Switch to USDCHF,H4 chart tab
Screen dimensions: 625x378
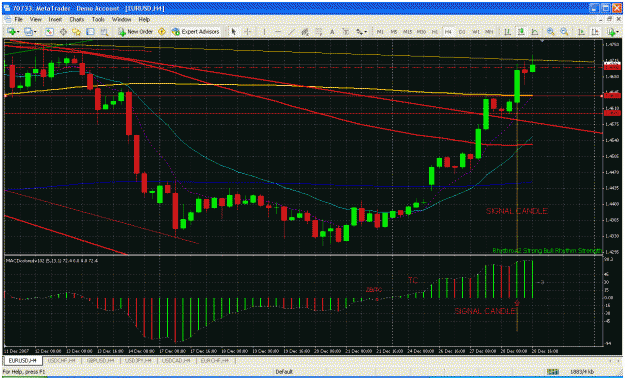(x=61, y=360)
